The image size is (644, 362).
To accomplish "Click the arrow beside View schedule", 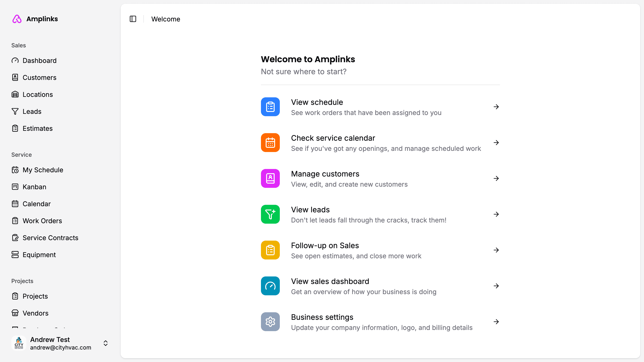I will click(496, 107).
